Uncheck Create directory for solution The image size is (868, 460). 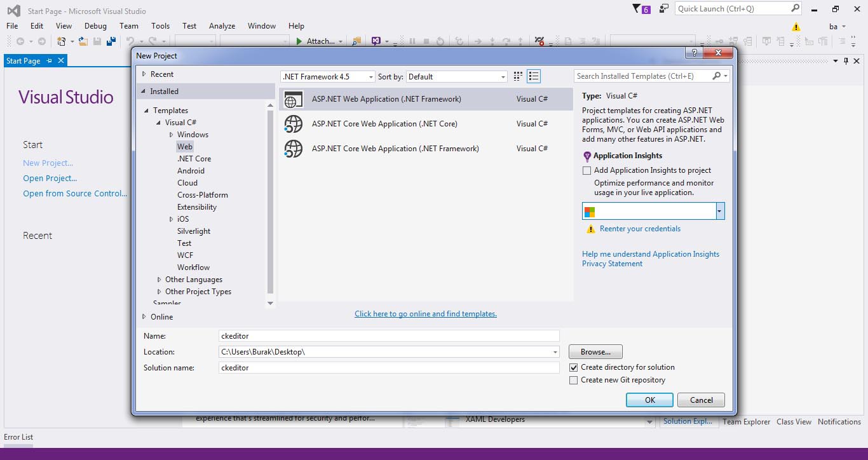(574, 367)
